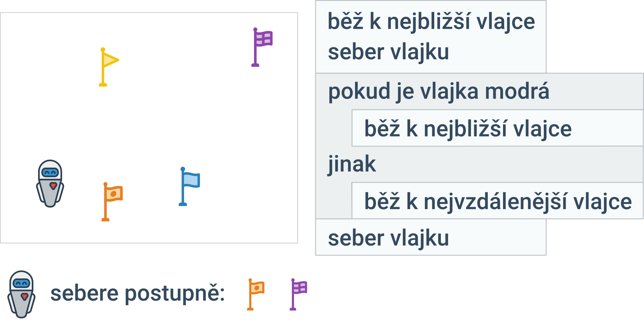The height and width of the screenshot is (322, 644).
Task: Select the nested 'běž k nejbližší vlajce' block
Action: [497, 128]
